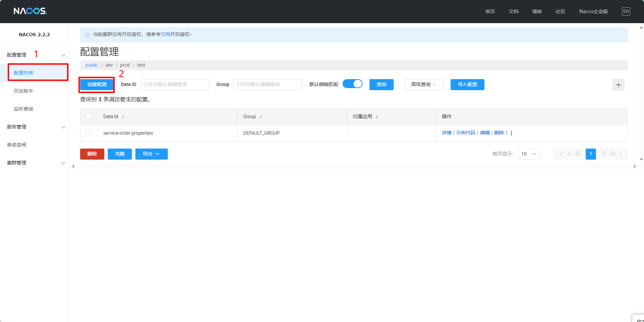The height and width of the screenshot is (322, 644).
Task: Click the 下一页 pagination button
Action: [612, 154]
